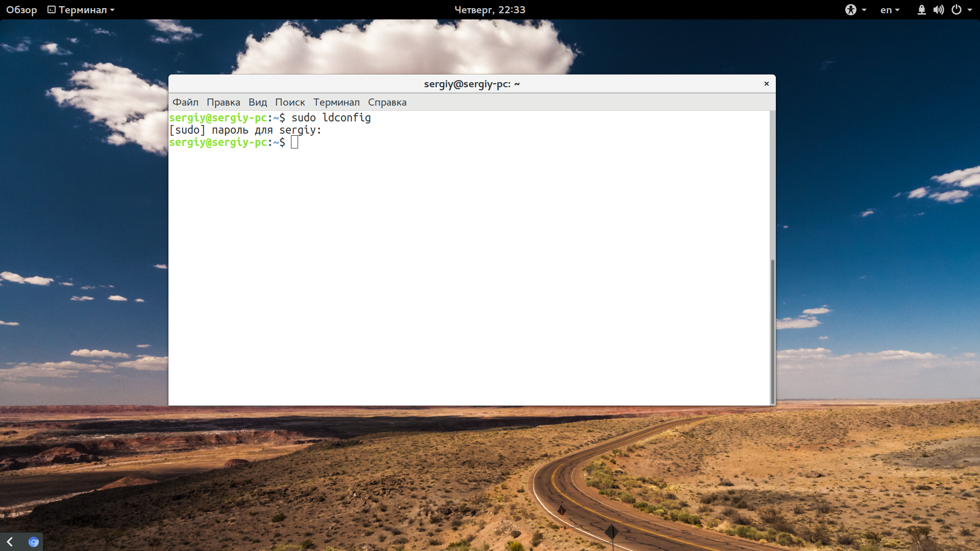Click at the terminal prompt cursor
The image size is (980, 551).
coord(295,142)
